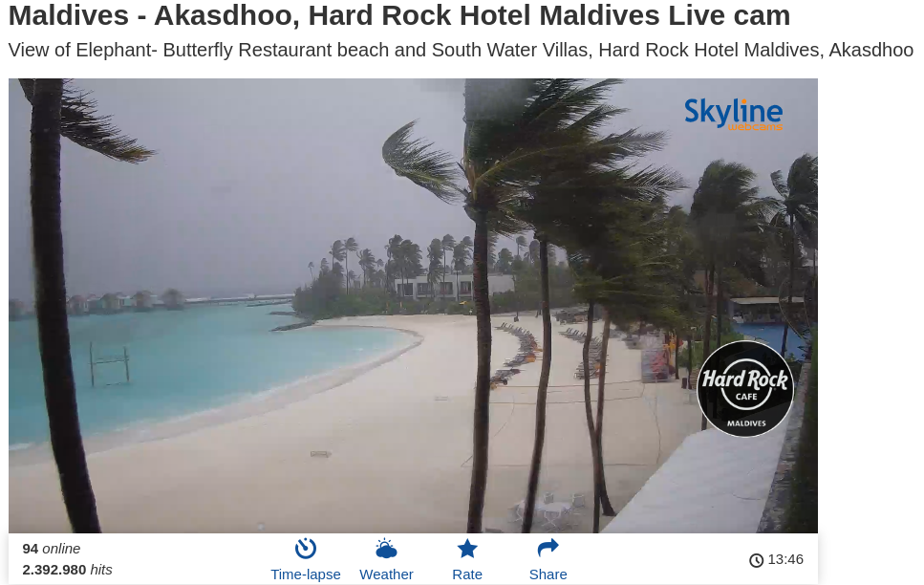The image size is (924, 585).
Task: Click the 13:46 local time display
Action: [x=785, y=559]
